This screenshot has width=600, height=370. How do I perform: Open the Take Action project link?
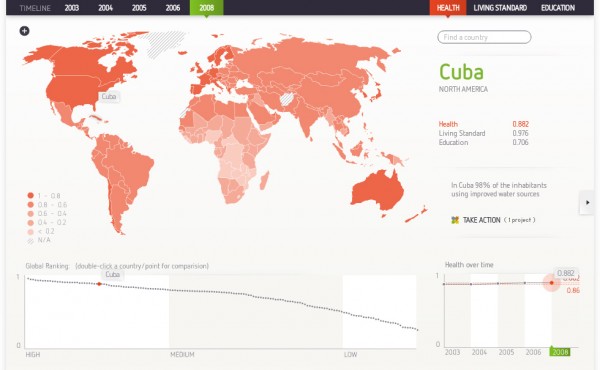click(499, 220)
